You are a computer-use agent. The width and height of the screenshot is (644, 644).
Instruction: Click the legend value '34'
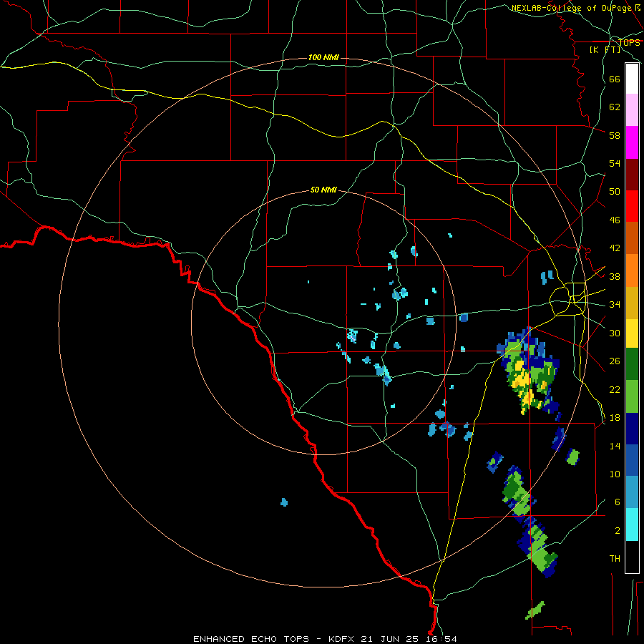click(615, 305)
